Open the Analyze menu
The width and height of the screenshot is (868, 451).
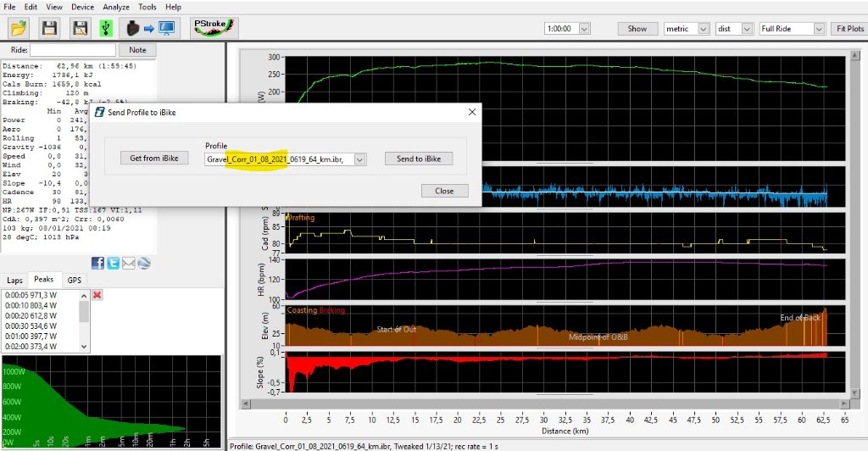point(115,7)
